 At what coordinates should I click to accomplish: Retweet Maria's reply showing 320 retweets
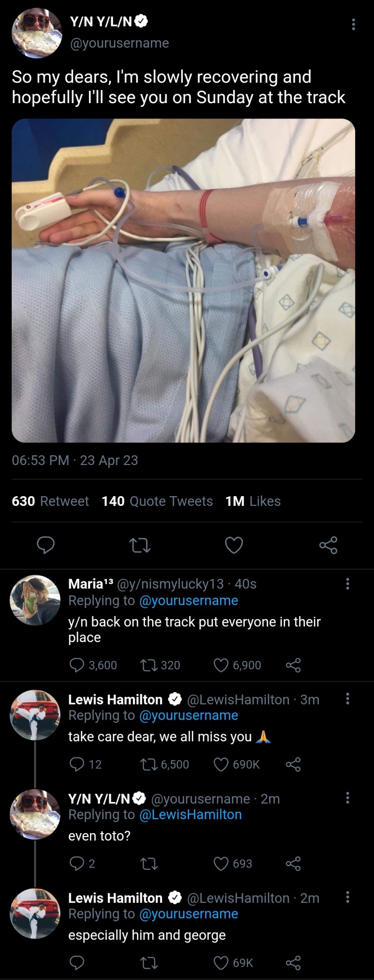pyautogui.click(x=148, y=665)
